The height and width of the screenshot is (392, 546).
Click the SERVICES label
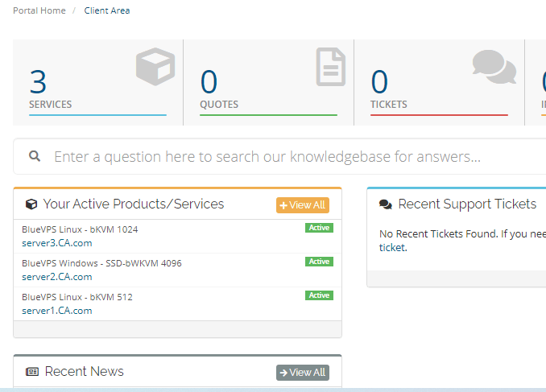pos(51,105)
